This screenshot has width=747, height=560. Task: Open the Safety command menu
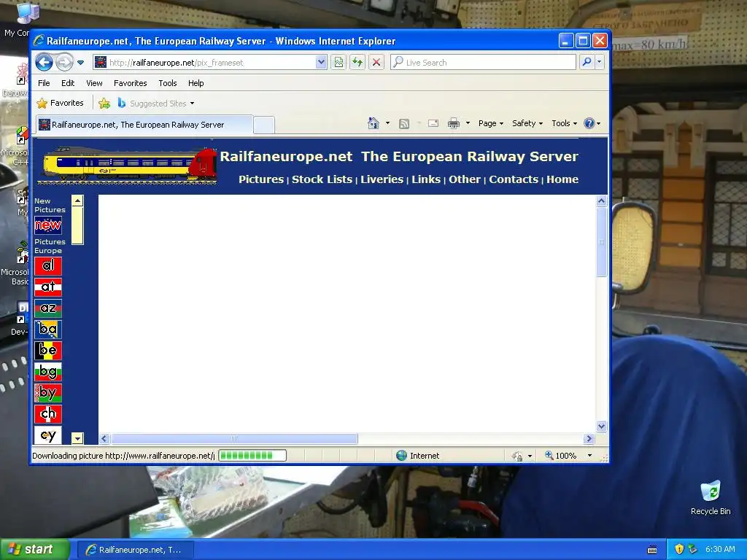[x=527, y=123]
